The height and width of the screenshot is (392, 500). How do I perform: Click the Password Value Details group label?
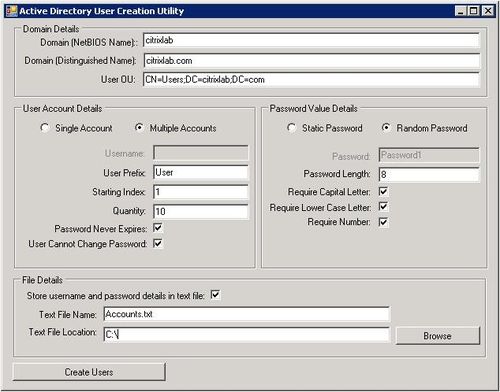313,109
